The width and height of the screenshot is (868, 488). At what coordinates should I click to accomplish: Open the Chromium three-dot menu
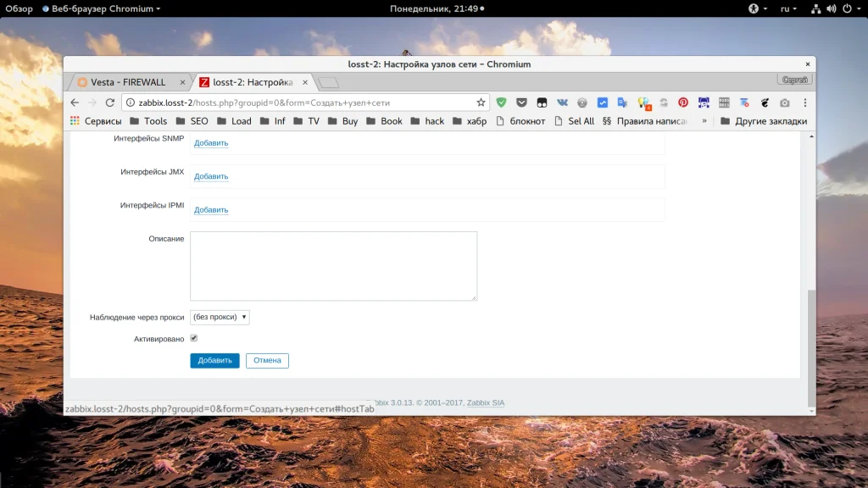[x=804, y=103]
